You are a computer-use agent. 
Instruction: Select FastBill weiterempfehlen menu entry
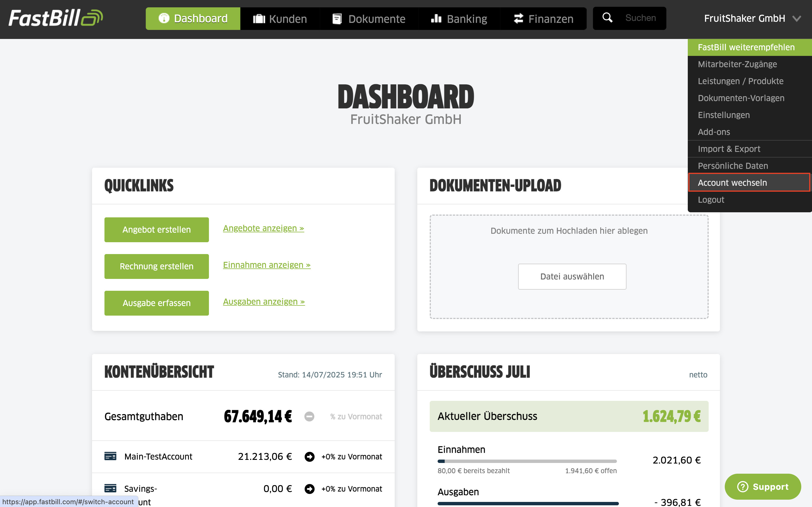pos(750,47)
